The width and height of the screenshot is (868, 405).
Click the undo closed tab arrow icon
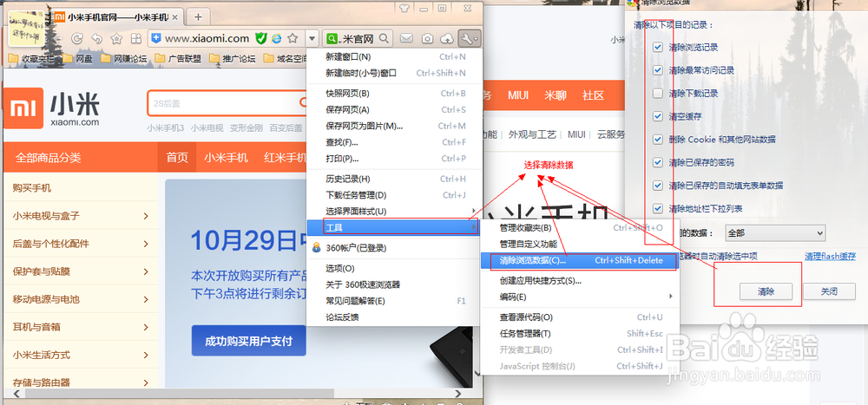coord(97,38)
